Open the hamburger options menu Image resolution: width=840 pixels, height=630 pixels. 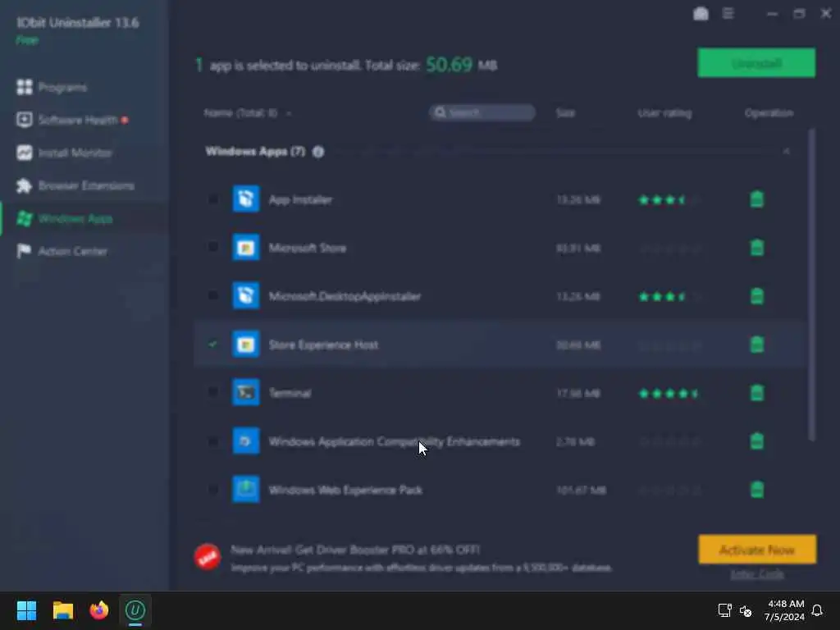(x=728, y=13)
